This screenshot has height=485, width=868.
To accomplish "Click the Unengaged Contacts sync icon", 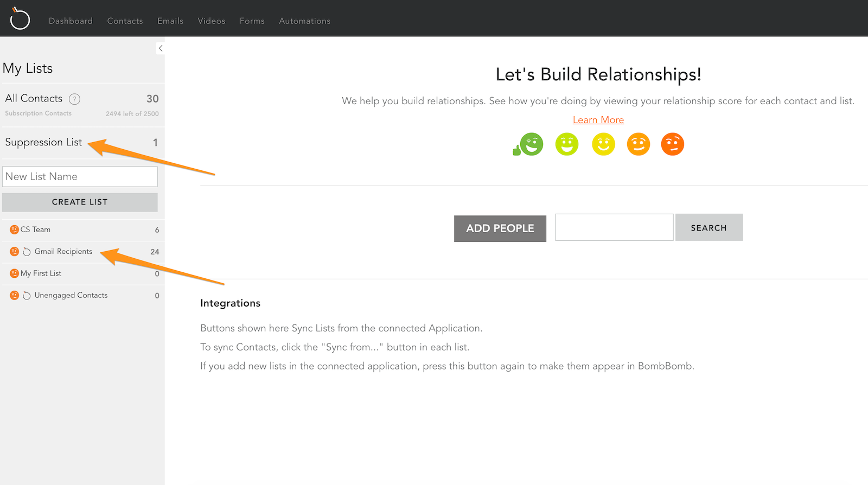I will [27, 296].
